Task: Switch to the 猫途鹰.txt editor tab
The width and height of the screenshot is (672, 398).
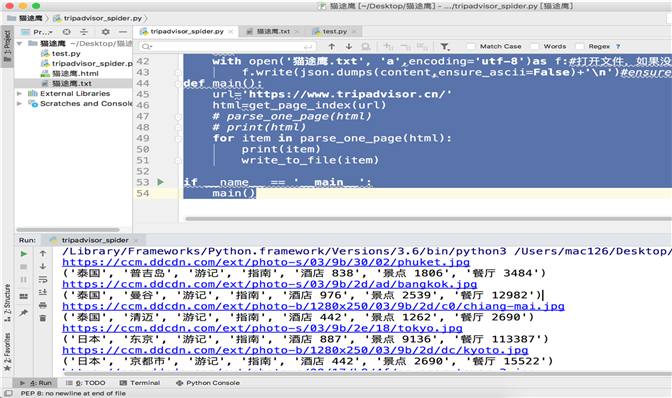Action: pyautogui.click(x=273, y=31)
